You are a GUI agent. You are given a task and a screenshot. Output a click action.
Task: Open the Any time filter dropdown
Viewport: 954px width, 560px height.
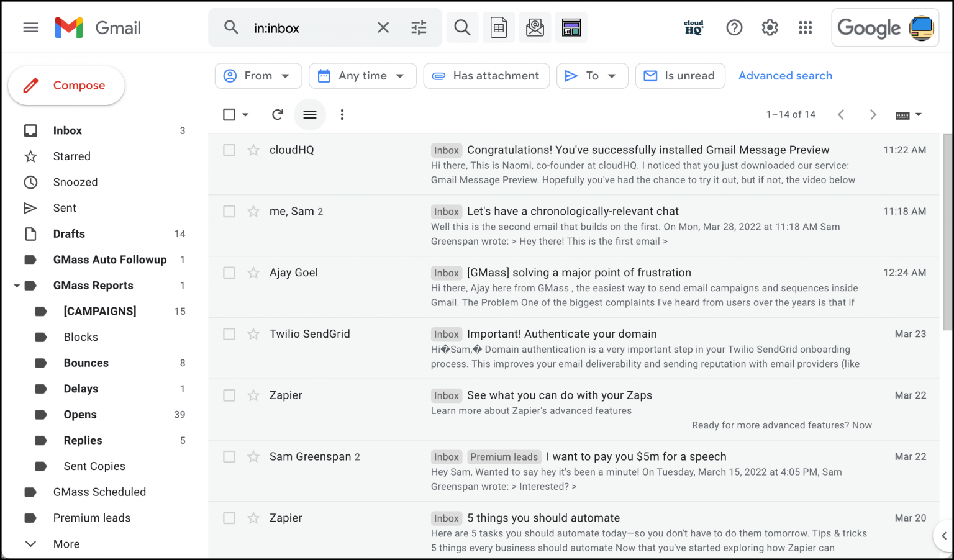point(362,75)
